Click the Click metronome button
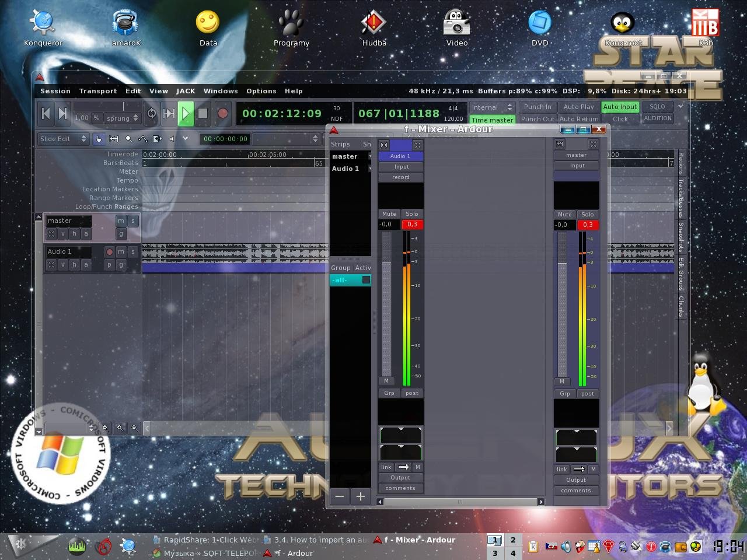The width and height of the screenshot is (747, 560). tap(620, 119)
